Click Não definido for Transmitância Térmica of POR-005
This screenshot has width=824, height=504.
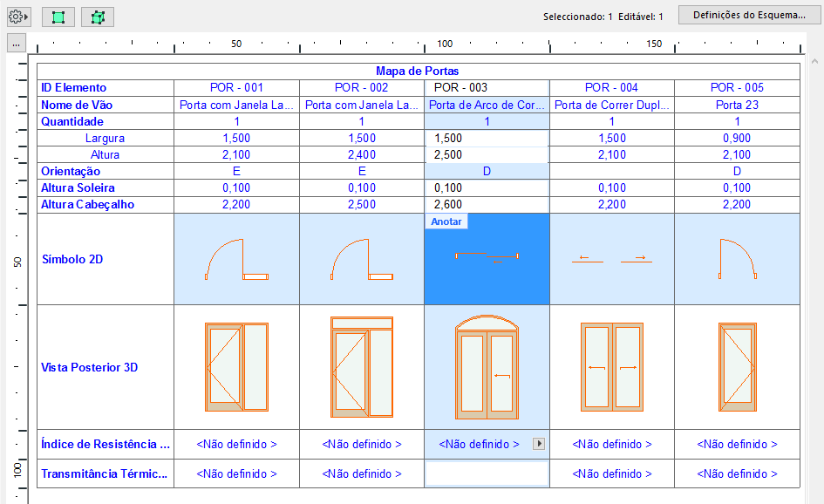(x=737, y=473)
